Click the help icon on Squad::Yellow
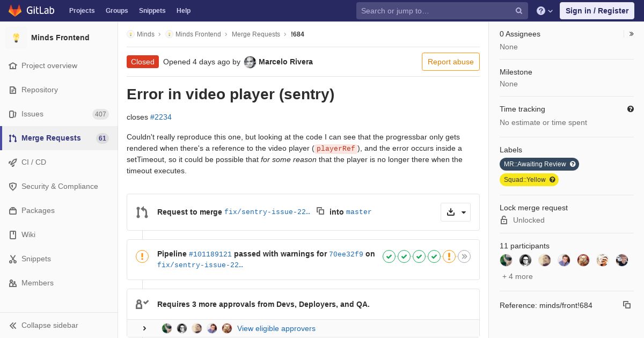 pos(552,180)
